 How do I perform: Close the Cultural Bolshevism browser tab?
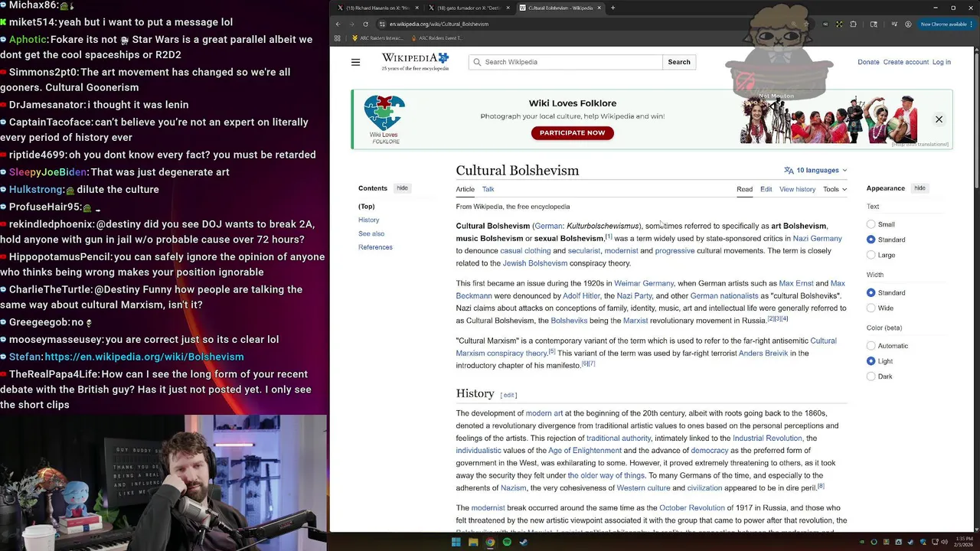[x=599, y=8]
